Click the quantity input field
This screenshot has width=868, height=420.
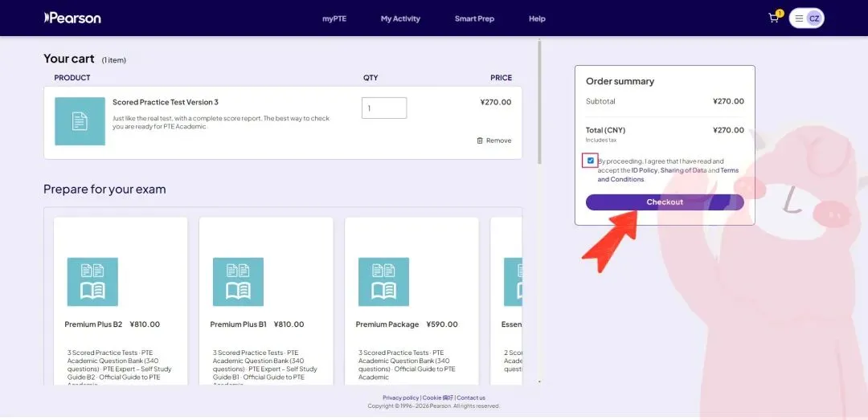tap(384, 108)
